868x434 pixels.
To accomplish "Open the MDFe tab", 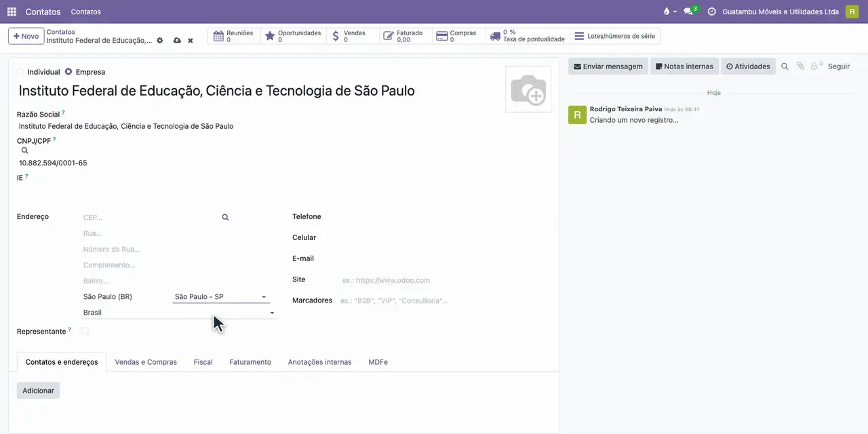I will 378,362.
